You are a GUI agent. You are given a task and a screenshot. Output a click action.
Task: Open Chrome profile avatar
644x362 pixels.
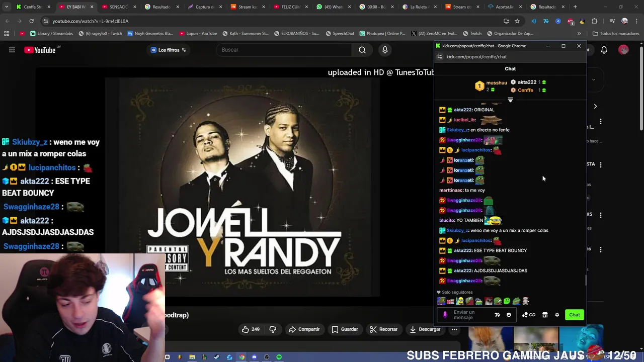point(624,21)
